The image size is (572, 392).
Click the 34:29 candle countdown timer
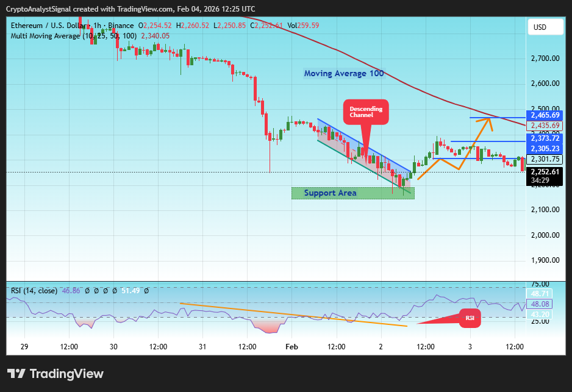tap(540, 180)
